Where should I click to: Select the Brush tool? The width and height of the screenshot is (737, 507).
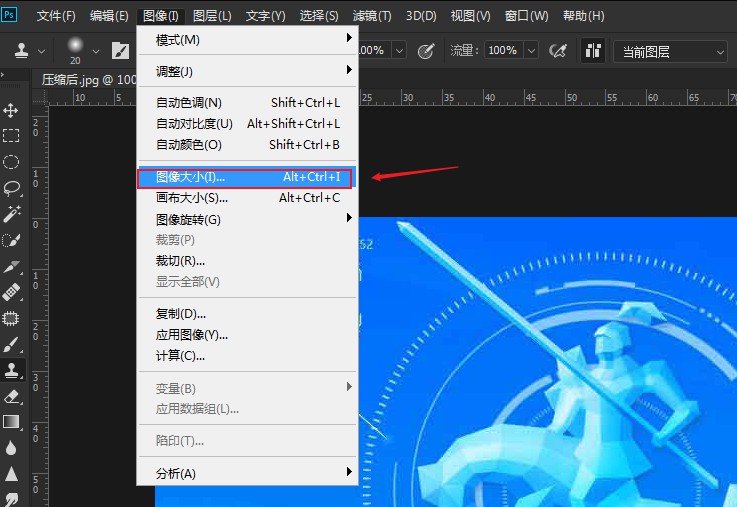(x=11, y=345)
